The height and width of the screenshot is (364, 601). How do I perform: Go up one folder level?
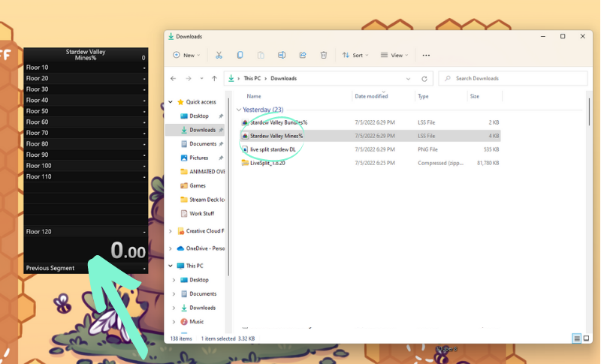(215, 79)
